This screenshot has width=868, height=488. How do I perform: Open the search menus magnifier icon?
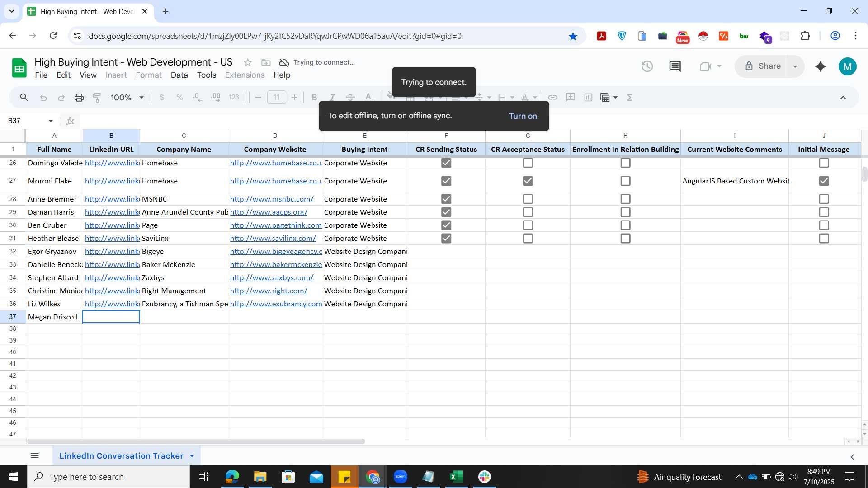(24, 97)
